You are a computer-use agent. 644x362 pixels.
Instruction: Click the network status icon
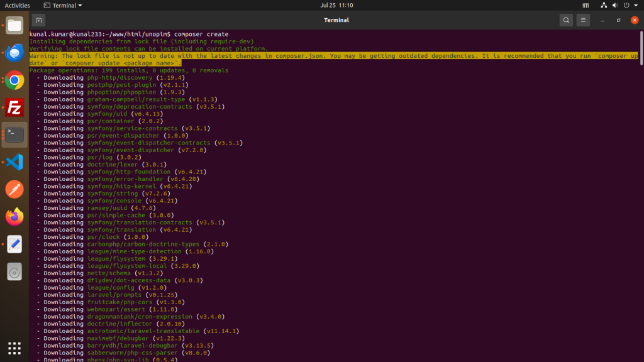pos(603,5)
